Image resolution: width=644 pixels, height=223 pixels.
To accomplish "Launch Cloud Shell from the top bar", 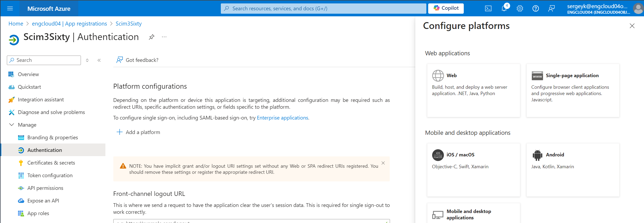I will [x=488, y=8].
